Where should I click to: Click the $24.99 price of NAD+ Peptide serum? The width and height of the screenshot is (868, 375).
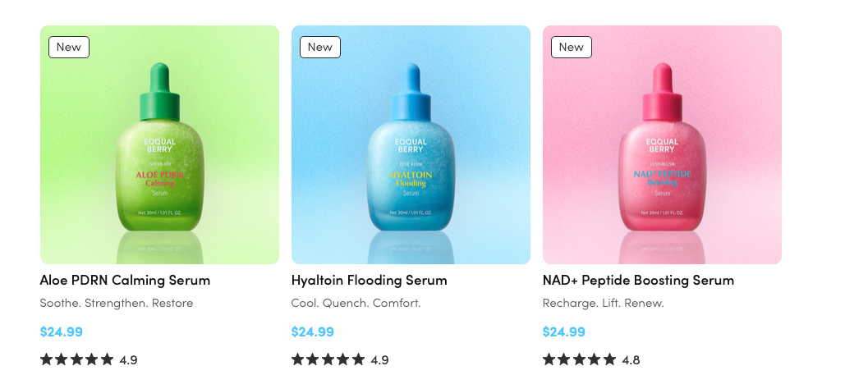[x=564, y=332]
